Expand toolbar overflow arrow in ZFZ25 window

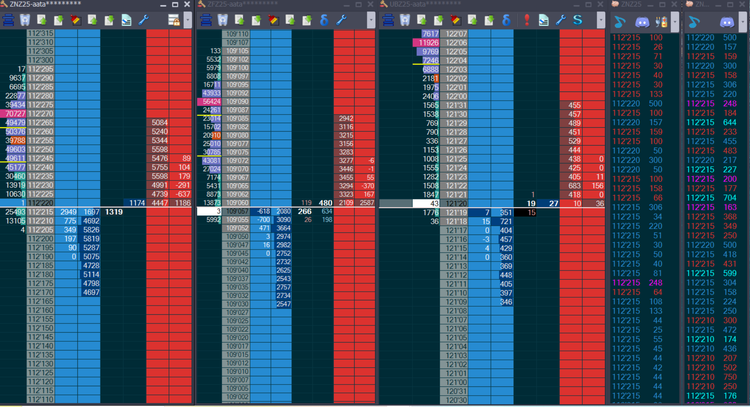(371, 20)
